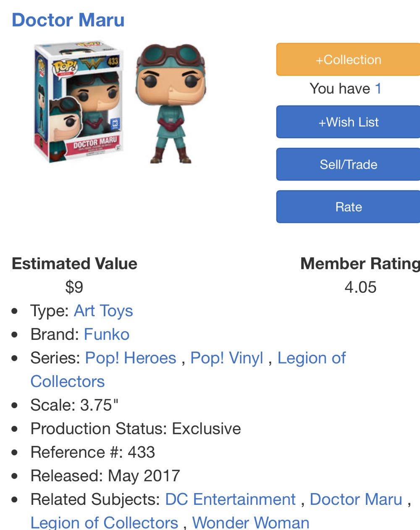Rate this Doctor Maru collectible

(347, 207)
